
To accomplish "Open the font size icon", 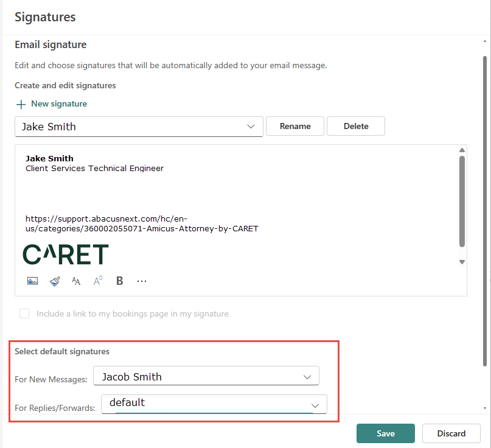I will point(76,281).
